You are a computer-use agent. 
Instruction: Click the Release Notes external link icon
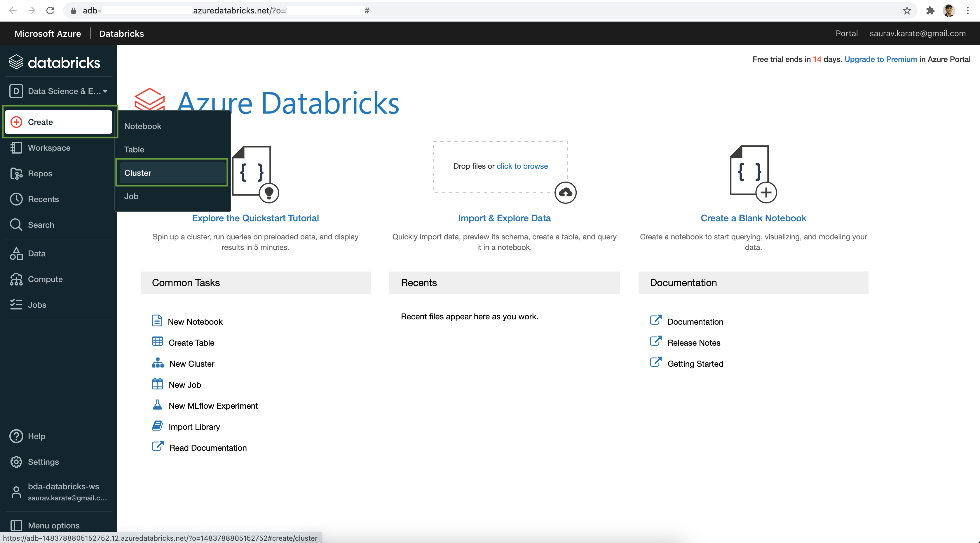tap(655, 341)
